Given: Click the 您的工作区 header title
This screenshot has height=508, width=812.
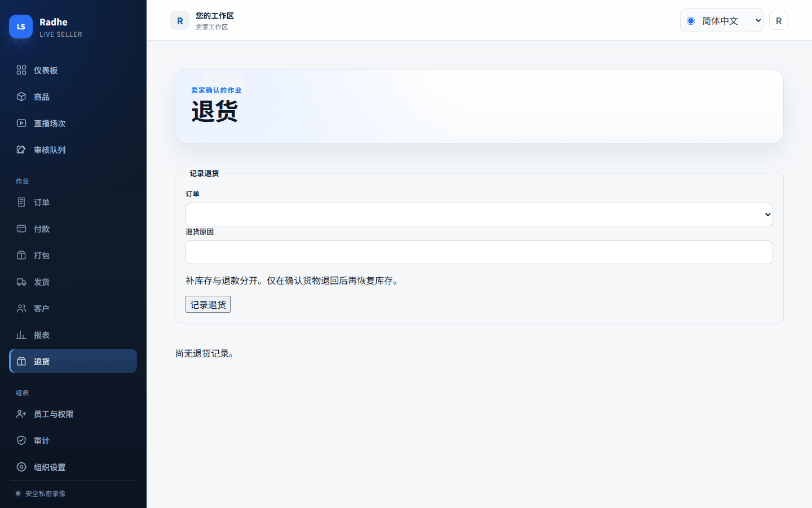Looking at the screenshot, I should coord(215,16).
